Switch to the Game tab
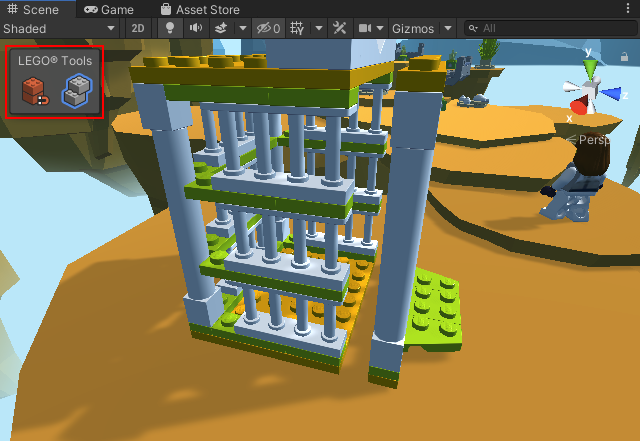640x441 pixels. pos(109,9)
